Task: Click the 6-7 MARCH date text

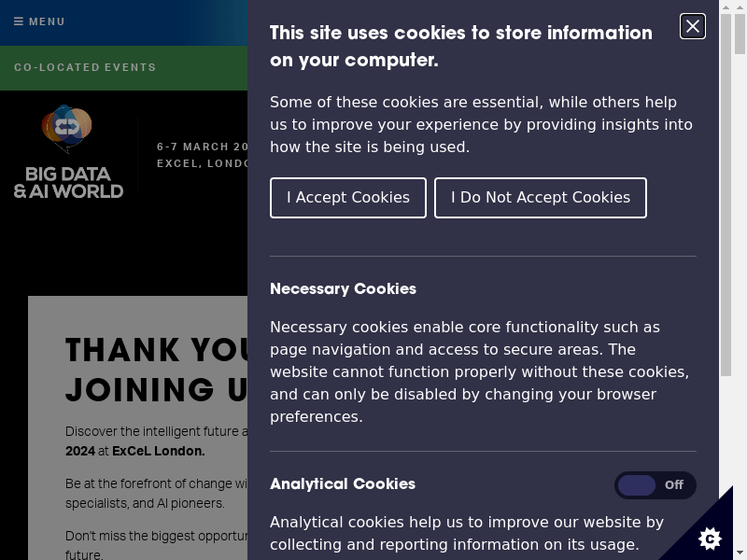Action: pos(202,147)
